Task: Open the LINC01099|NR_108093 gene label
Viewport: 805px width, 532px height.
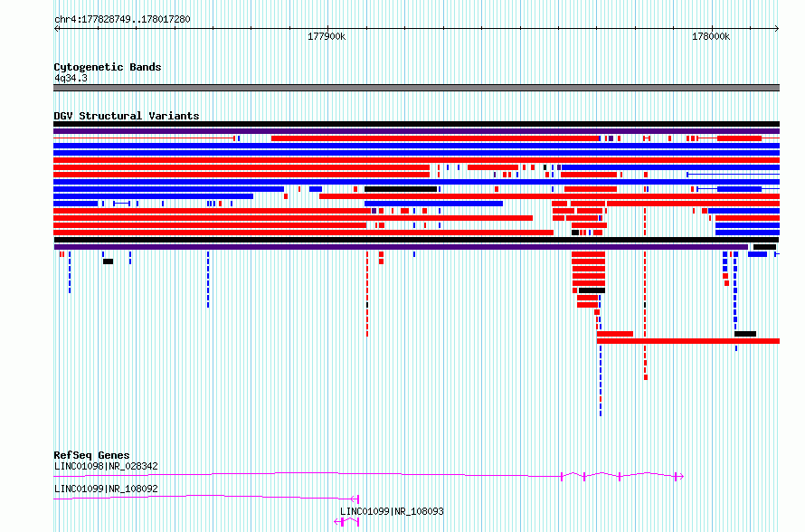Action: click(x=392, y=511)
